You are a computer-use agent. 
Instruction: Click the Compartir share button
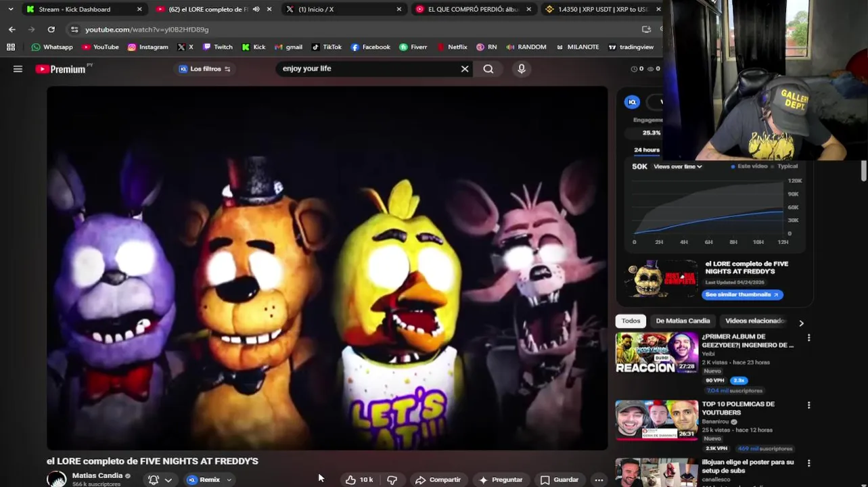[x=438, y=480]
